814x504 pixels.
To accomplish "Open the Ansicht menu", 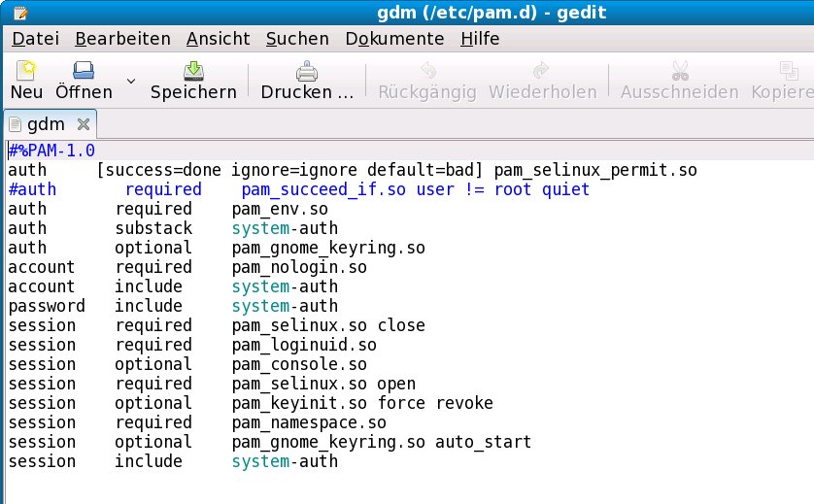I will (x=218, y=39).
